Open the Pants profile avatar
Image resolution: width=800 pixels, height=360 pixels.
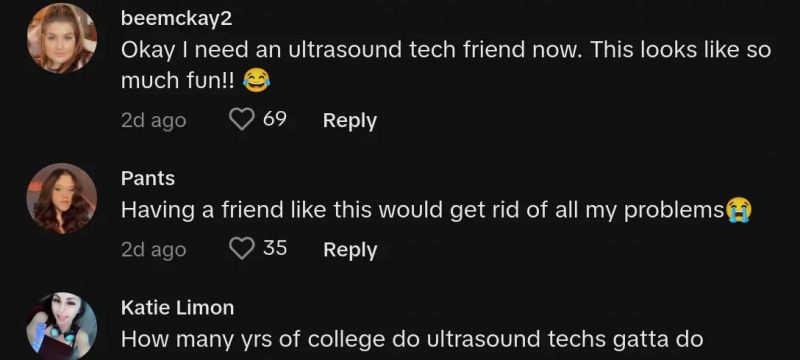[62, 198]
